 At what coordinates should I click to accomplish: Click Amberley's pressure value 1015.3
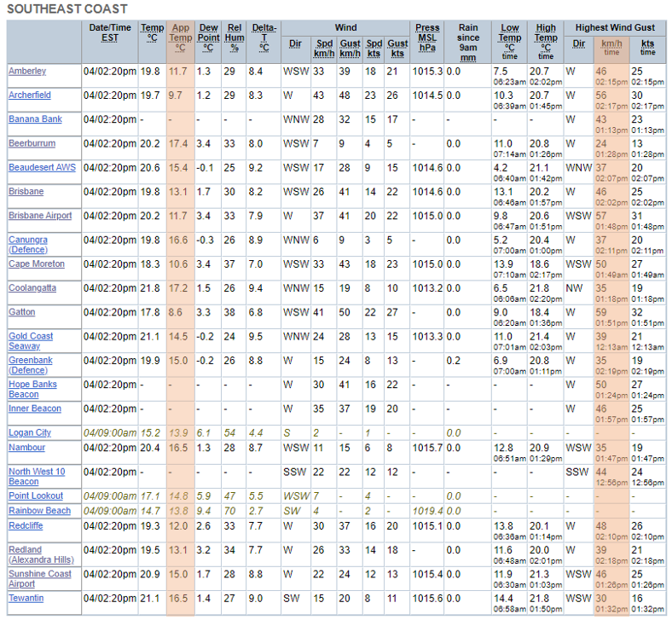(x=428, y=71)
